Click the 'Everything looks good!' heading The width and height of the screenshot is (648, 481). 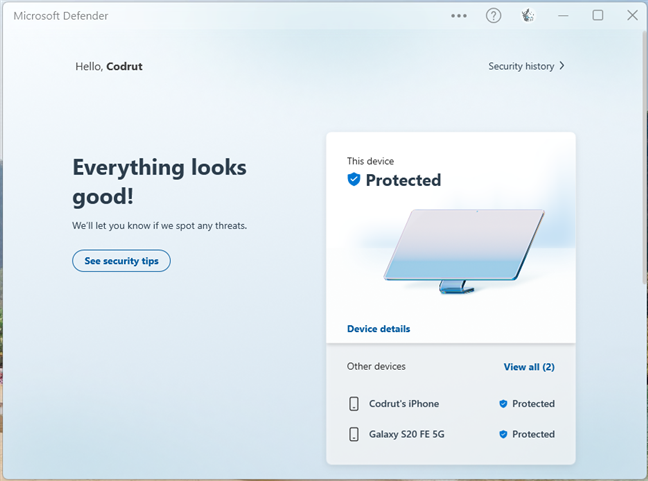click(x=160, y=182)
